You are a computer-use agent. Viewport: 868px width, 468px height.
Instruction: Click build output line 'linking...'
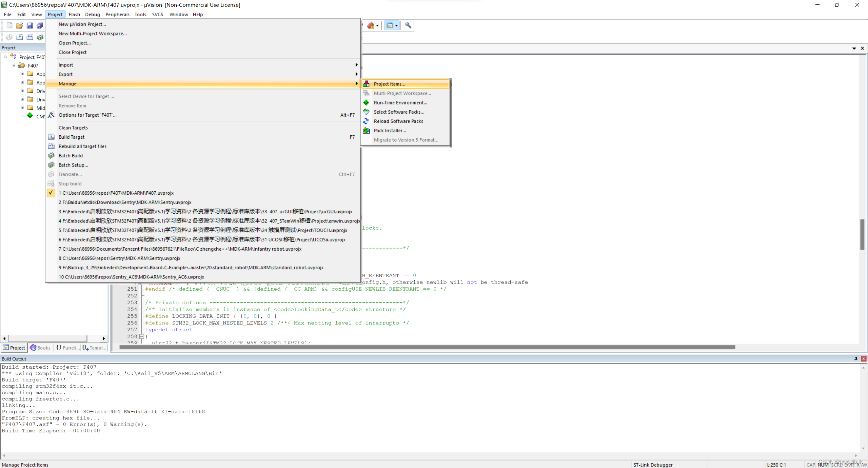19,405
